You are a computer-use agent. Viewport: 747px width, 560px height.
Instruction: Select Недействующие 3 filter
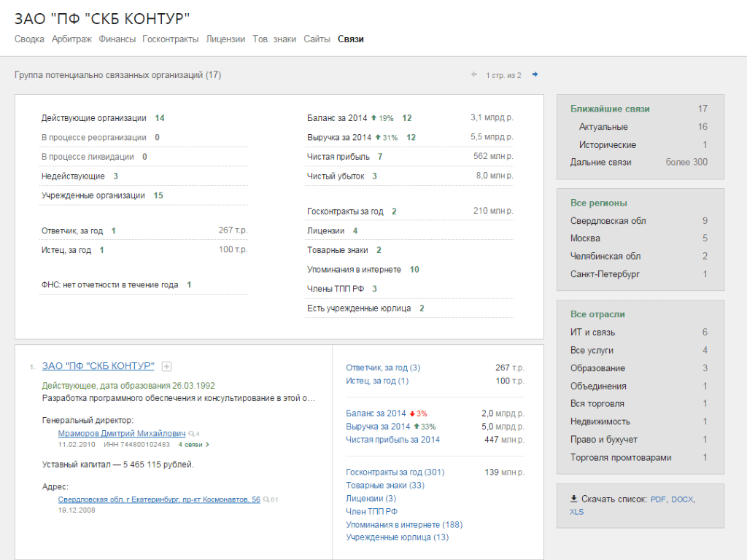[x=80, y=176]
